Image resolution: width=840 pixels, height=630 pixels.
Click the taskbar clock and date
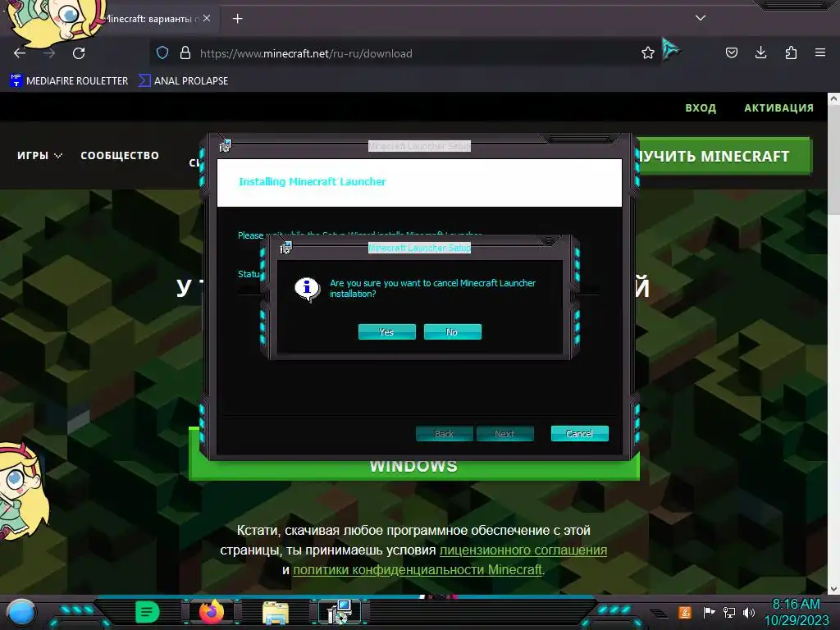(796, 612)
